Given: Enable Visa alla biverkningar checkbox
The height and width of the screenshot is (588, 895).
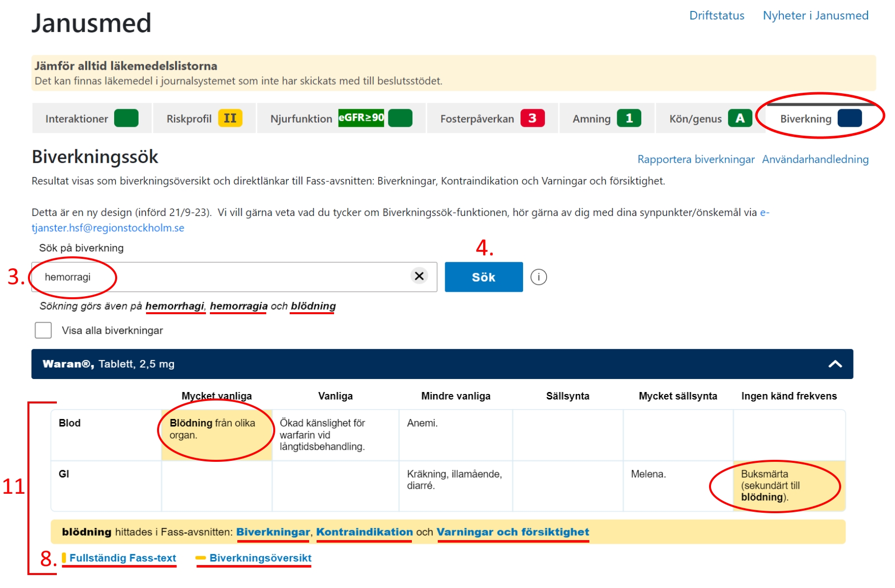Looking at the screenshot, I should 43,330.
